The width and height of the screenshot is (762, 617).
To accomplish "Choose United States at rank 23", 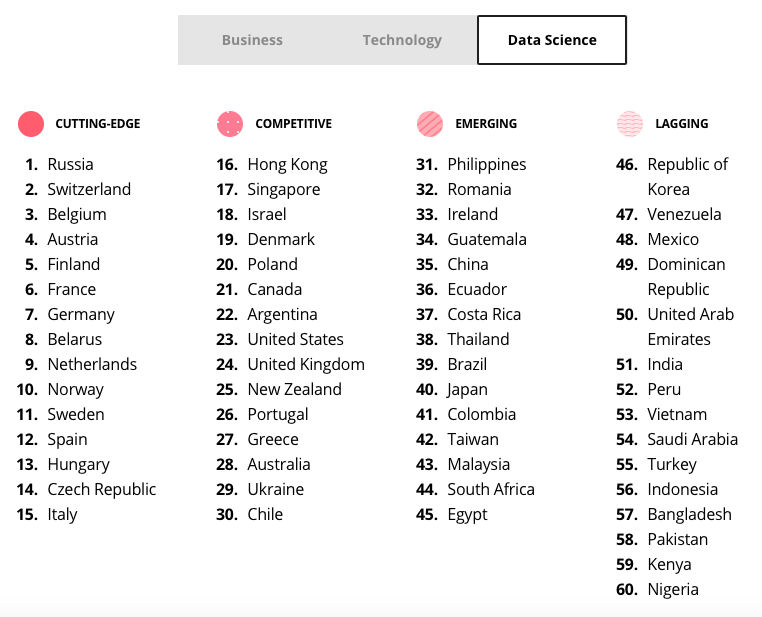I will click(x=295, y=339).
